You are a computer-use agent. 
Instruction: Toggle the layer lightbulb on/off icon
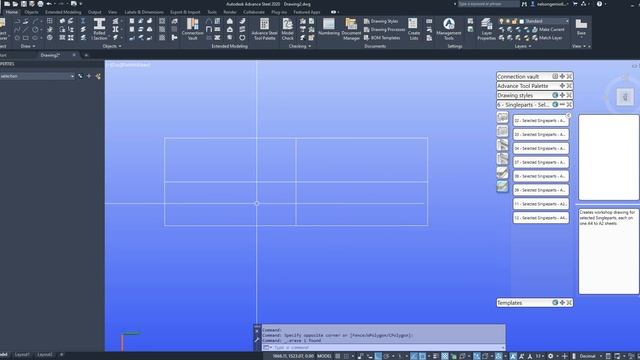click(x=501, y=21)
